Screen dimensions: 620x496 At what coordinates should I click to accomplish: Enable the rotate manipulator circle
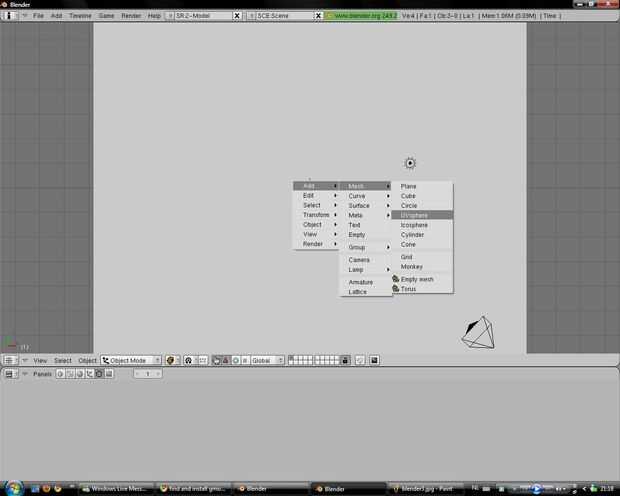[236, 360]
